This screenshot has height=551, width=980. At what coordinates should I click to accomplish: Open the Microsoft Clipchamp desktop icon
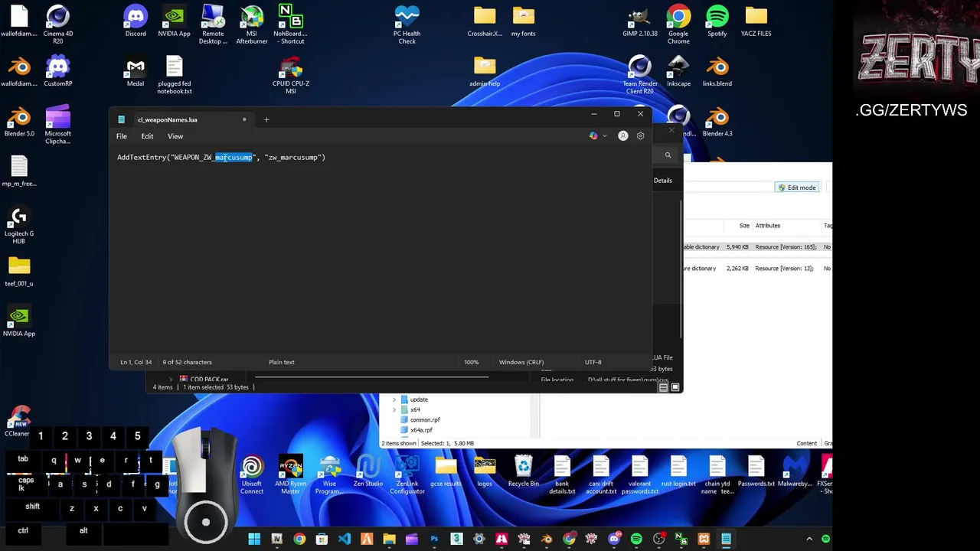tap(58, 125)
